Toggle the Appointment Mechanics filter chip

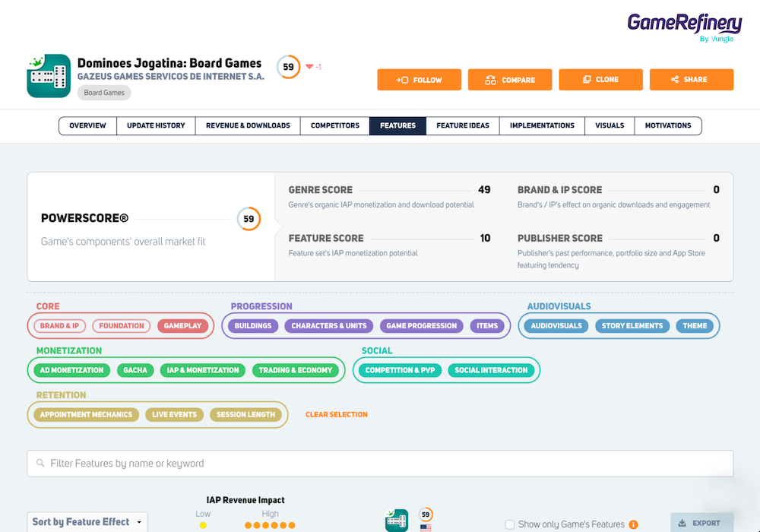87,415
